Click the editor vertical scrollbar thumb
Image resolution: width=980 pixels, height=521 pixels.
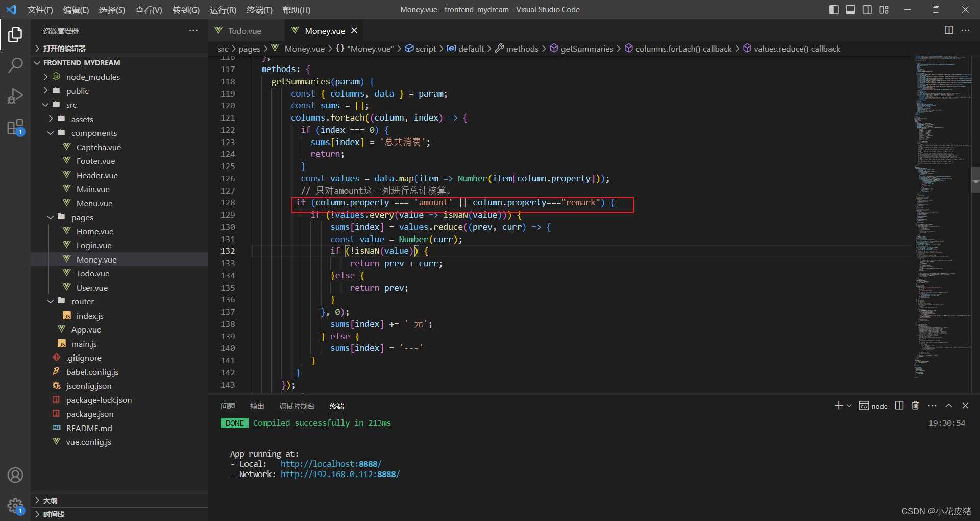click(975, 179)
